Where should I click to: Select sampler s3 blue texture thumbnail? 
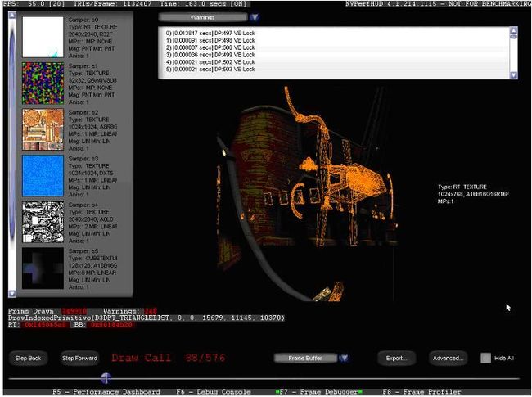coord(43,176)
